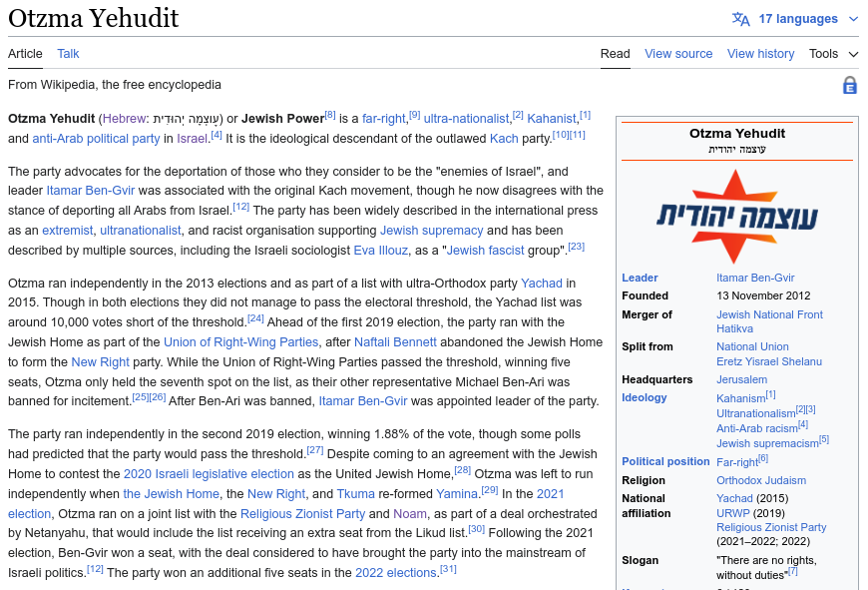Open the Eva Illouz article link
The image size is (868, 590).
[382, 250]
